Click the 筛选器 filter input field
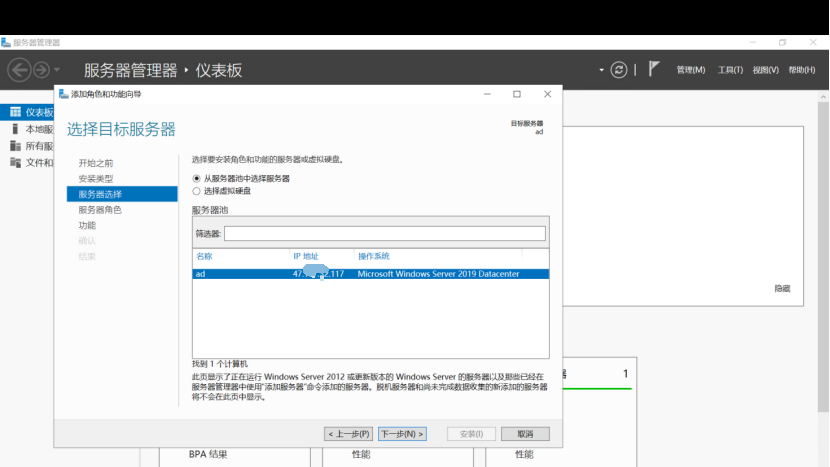 click(x=384, y=234)
